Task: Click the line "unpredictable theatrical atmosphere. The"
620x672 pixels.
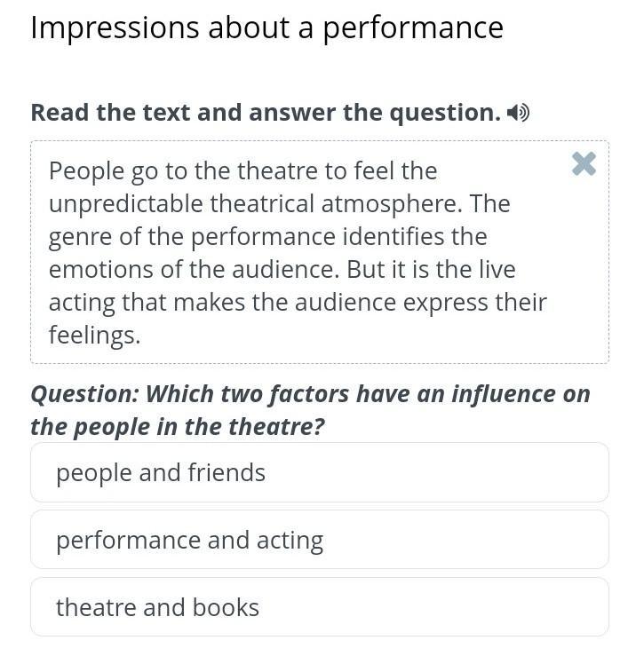Action: (279, 203)
